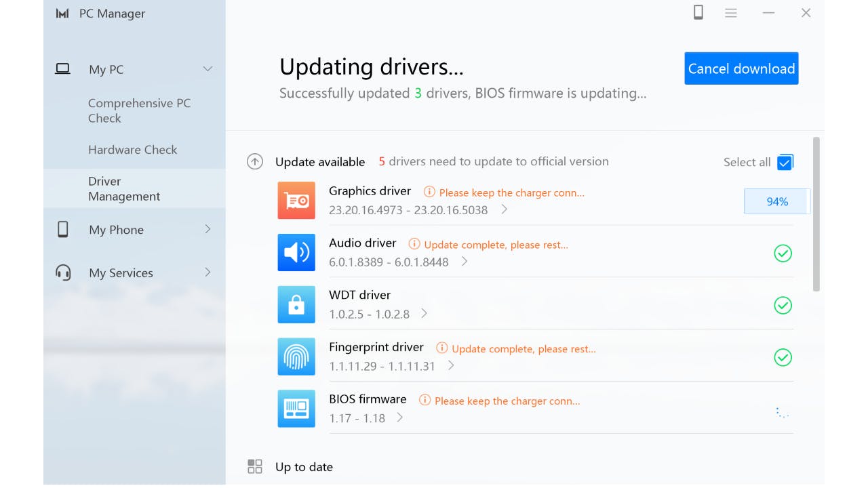Click the Fingerprint driver name
Viewport: 868px width, 488px height.
(x=376, y=347)
